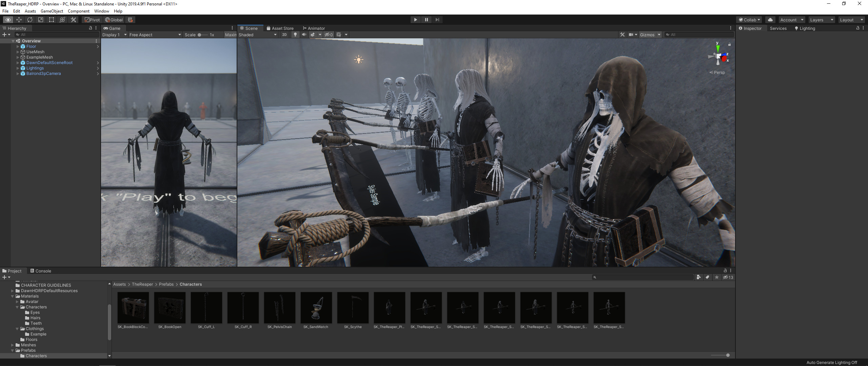Image resolution: width=868 pixels, height=366 pixels.
Task: Open scene component editor tools
Action: point(622,35)
